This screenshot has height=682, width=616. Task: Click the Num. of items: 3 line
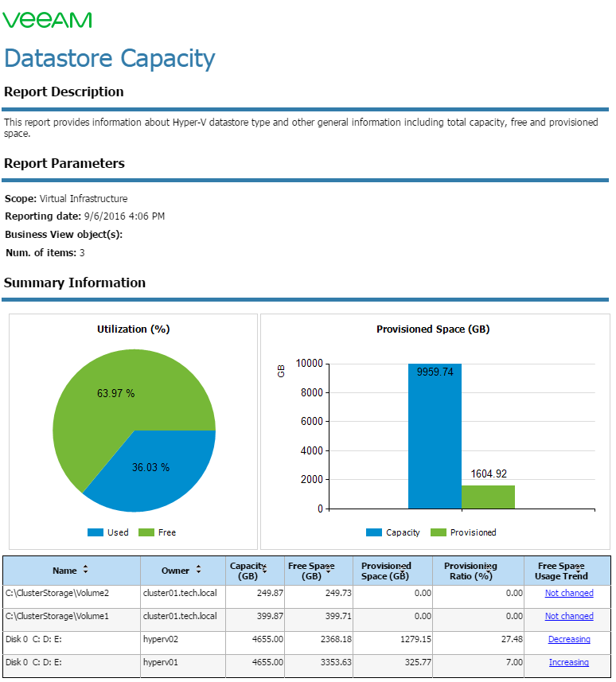[45, 253]
